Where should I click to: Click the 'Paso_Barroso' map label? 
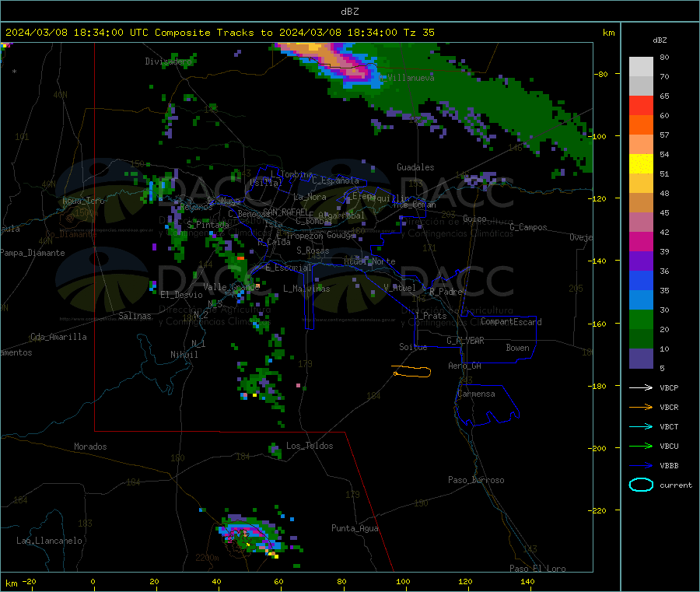476,480
